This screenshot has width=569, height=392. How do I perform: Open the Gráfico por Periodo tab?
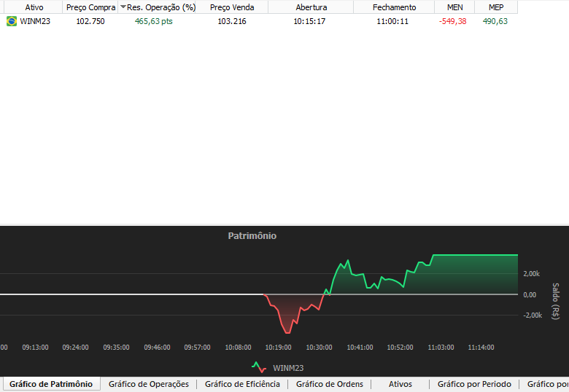[474, 384]
